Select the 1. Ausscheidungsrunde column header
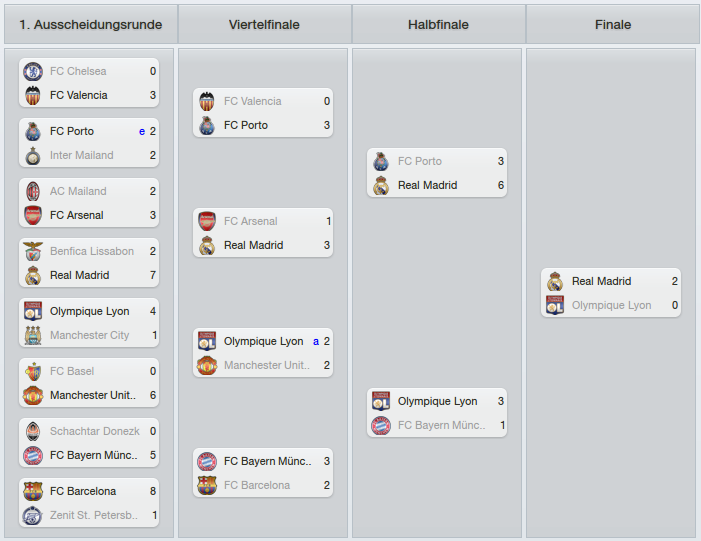 pyautogui.click(x=91, y=25)
